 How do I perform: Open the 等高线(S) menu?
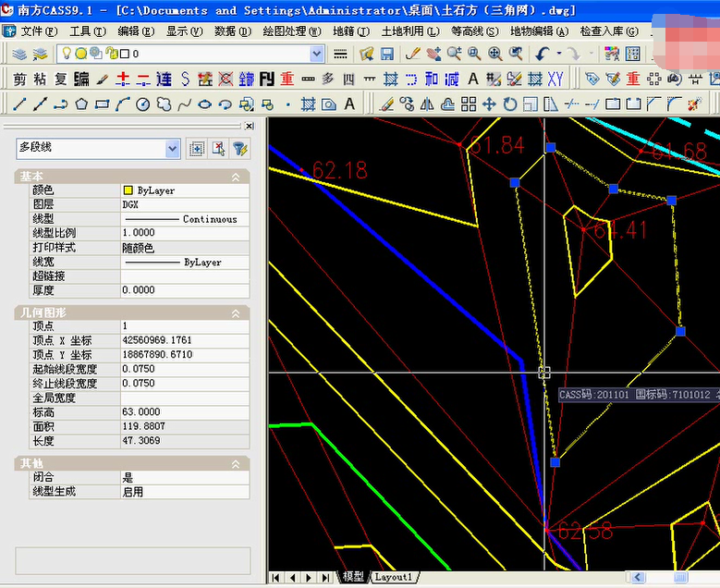[474, 31]
